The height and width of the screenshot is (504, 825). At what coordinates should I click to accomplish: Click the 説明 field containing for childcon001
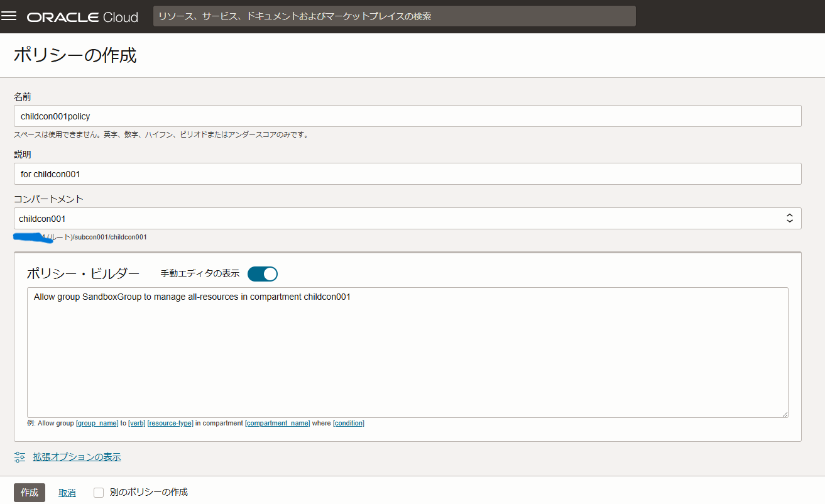(x=408, y=173)
